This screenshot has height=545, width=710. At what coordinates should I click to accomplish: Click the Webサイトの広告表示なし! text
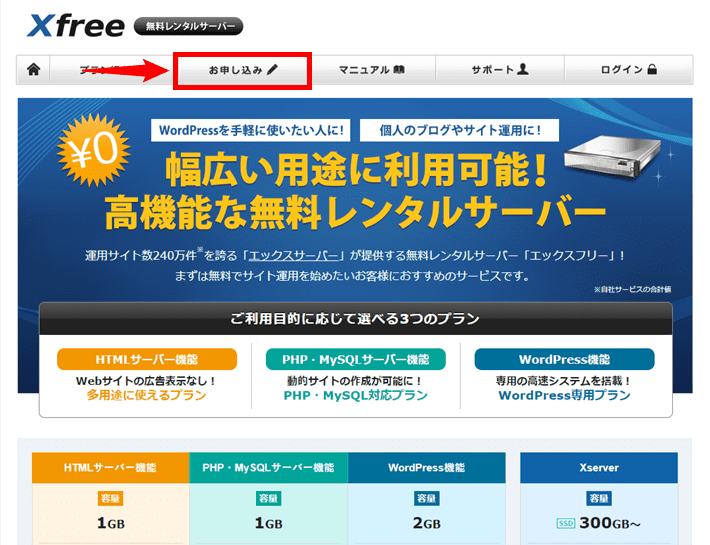point(146,381)
